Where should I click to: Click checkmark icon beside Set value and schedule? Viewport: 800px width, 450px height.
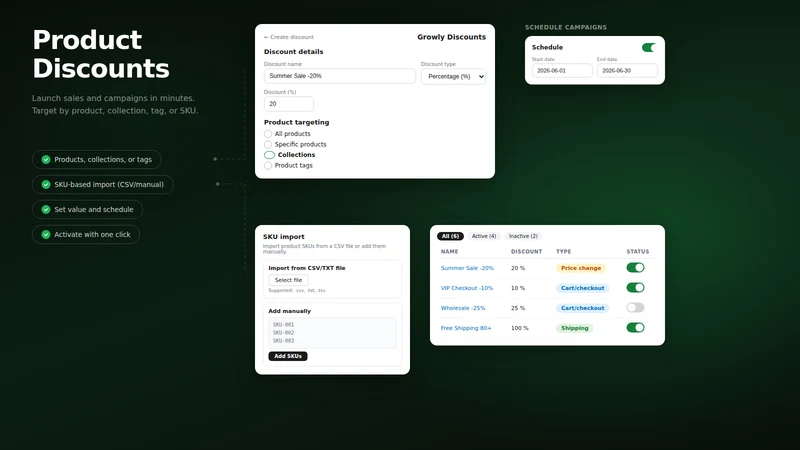[x=46, y=210]
